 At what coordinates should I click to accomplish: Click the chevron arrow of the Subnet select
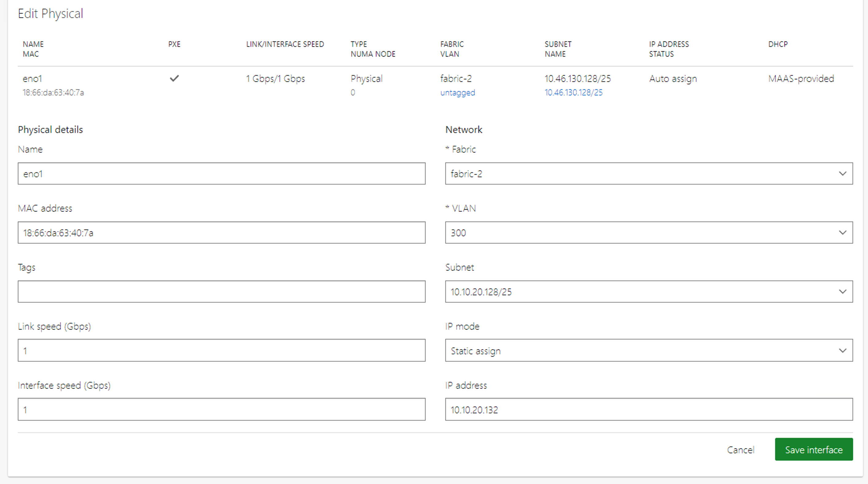843,292
